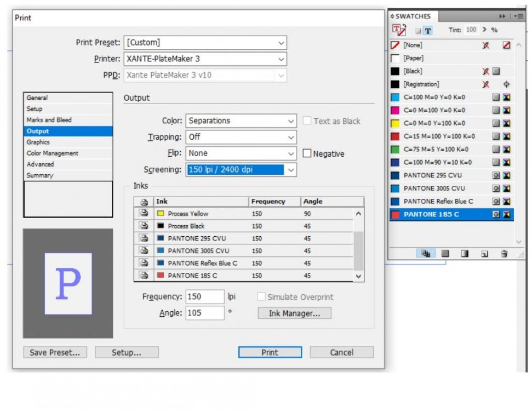Enable the Negative checkbox
532x411 pixels.
click(307, 153)
